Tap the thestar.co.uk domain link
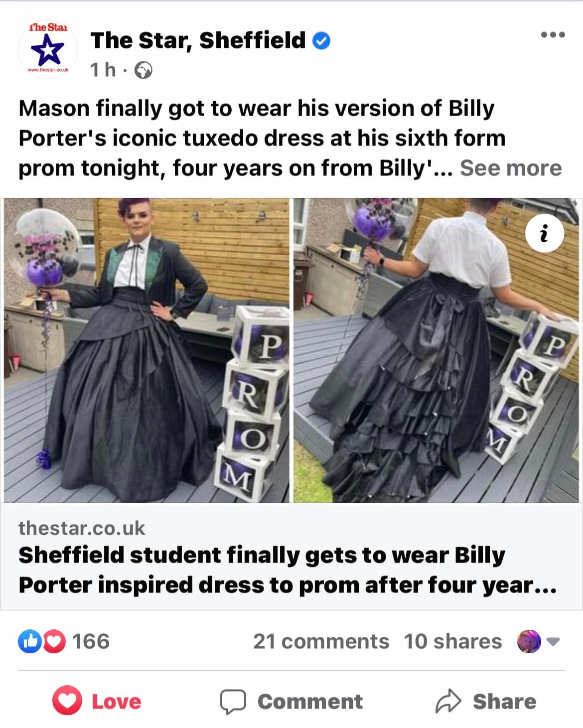Viewport: 583px width, 728px height. [82, 528]
